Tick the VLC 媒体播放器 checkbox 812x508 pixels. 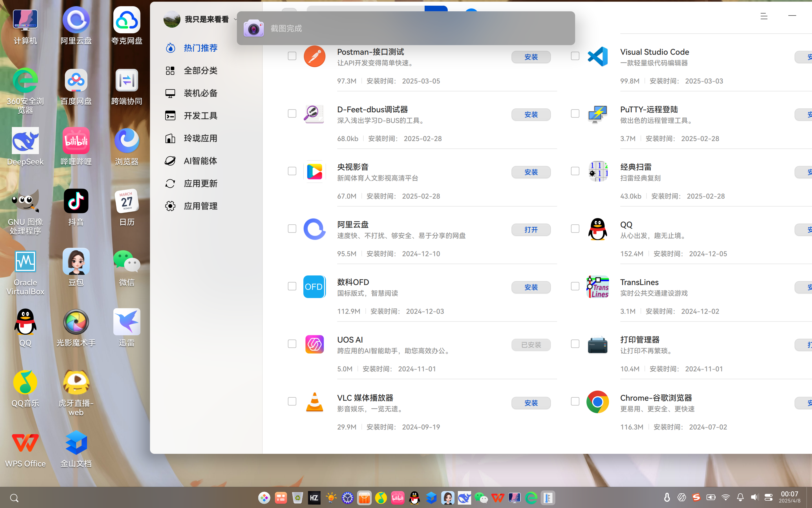(x=292, y=402)
